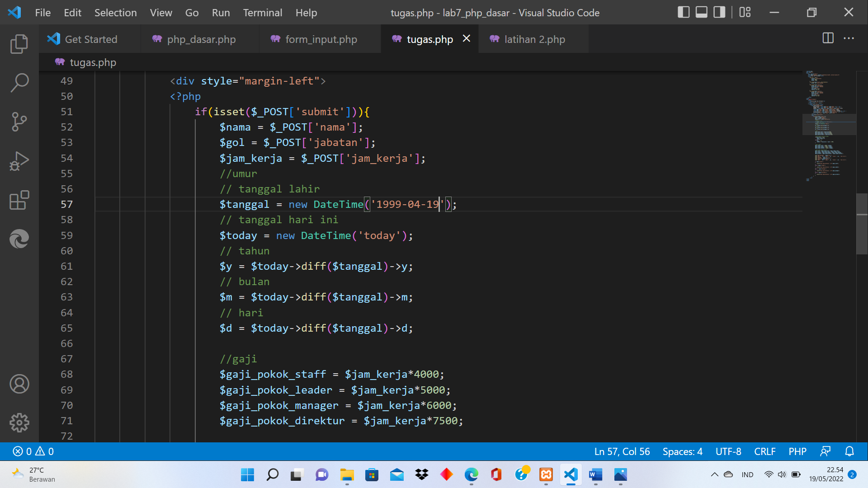Open the Run and Debug view
868x488 pixels.
[x=19, y=160]
